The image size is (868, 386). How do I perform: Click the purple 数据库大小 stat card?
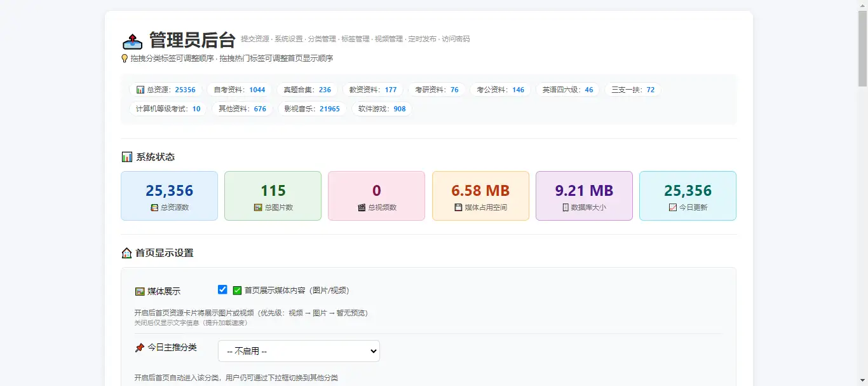coord(584,196)
